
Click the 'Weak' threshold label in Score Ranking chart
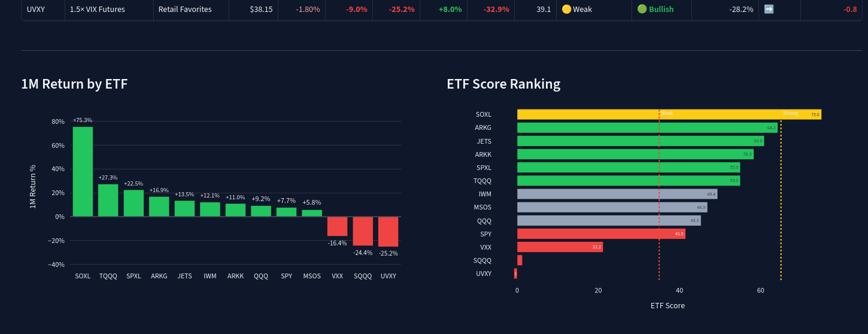point(667,113)
